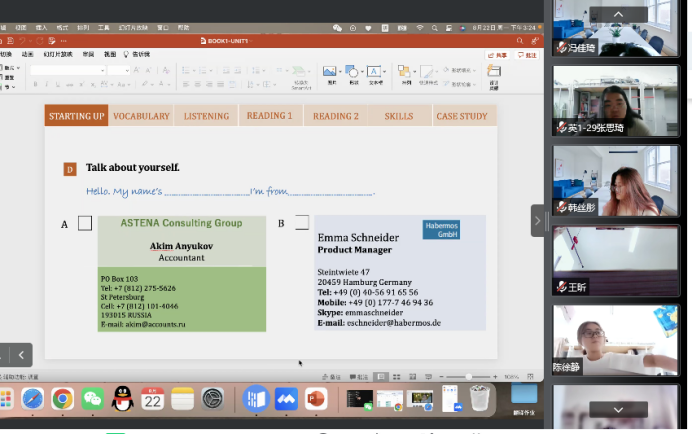Image resolution: width=692 pixels, height=434 pixels.
Task: Expand the font name dropdown
Action: [x=102, y=70]
